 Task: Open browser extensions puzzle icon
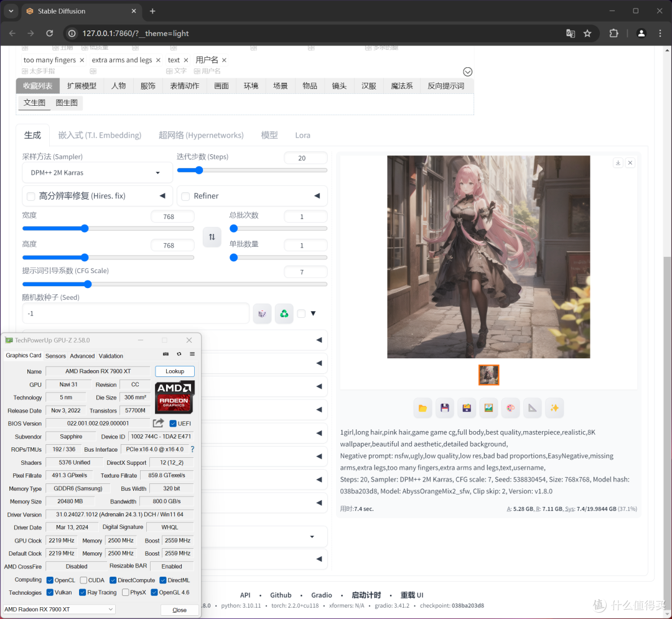click(614, 34)
